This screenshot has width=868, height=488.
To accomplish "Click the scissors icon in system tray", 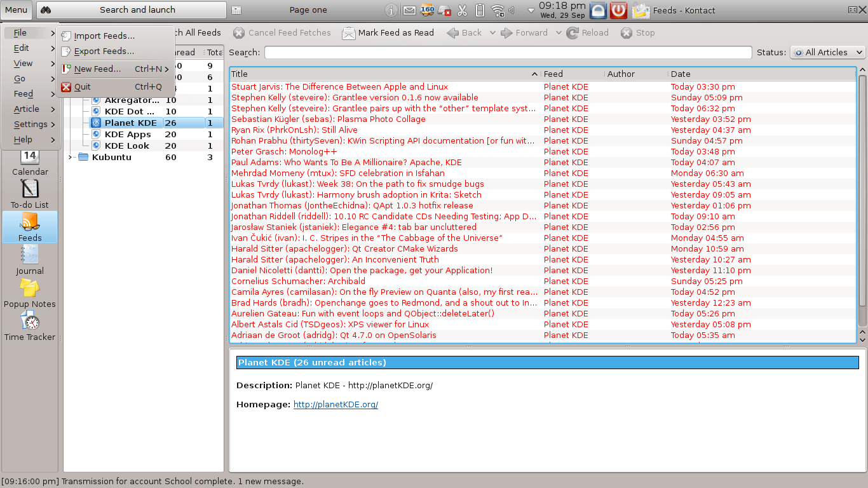I will 462,10.
